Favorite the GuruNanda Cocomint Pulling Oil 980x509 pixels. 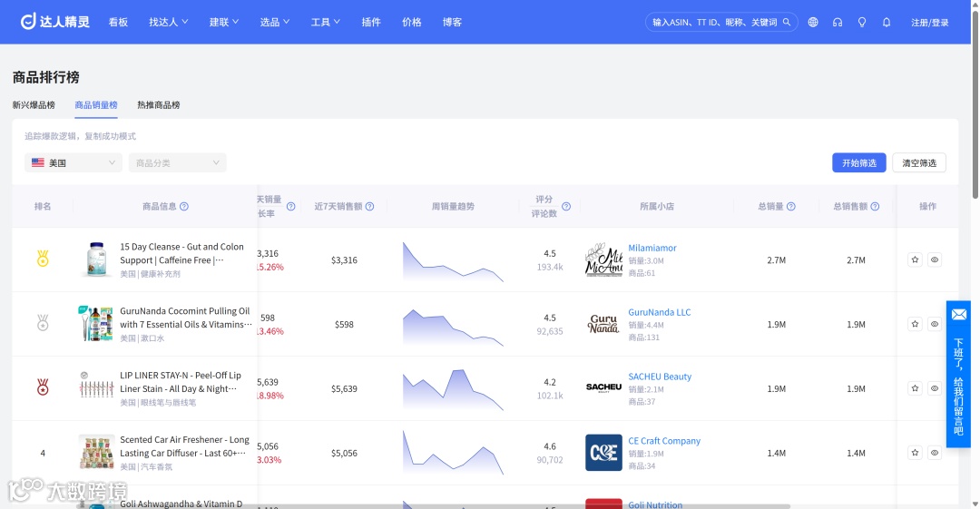click(915, 324)
